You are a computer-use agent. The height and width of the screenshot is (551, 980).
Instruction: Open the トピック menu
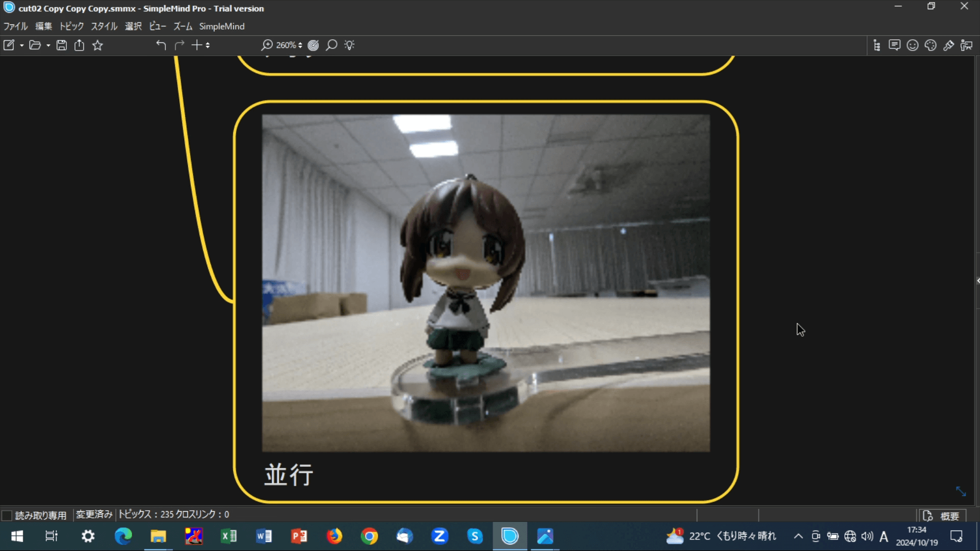click(71, 27)
